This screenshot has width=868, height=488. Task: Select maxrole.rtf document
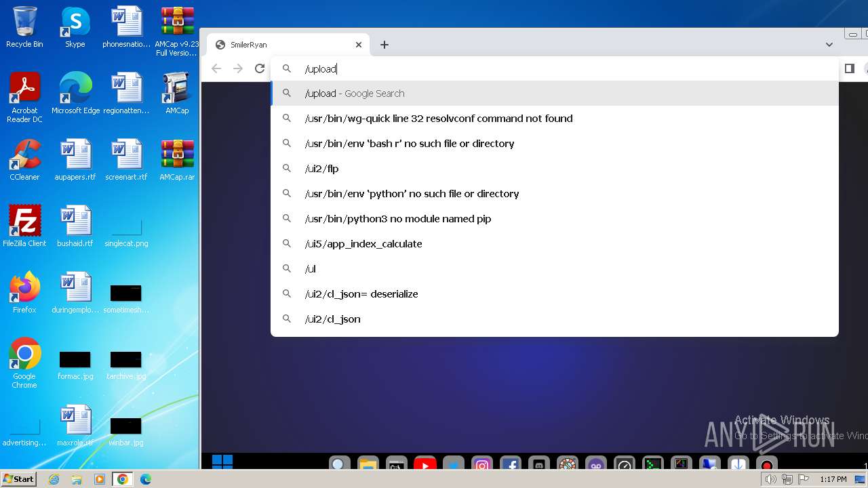[x=75, y=426]
